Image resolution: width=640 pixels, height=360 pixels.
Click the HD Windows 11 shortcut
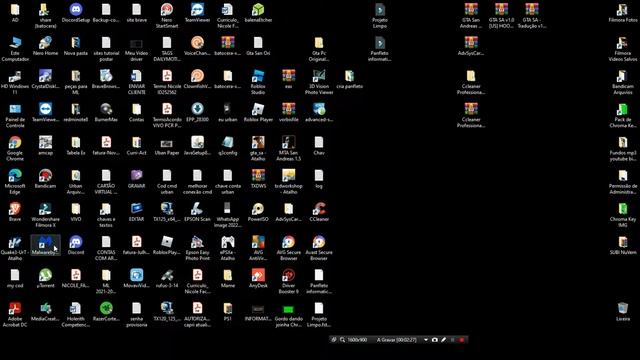[x=15, y=82]
